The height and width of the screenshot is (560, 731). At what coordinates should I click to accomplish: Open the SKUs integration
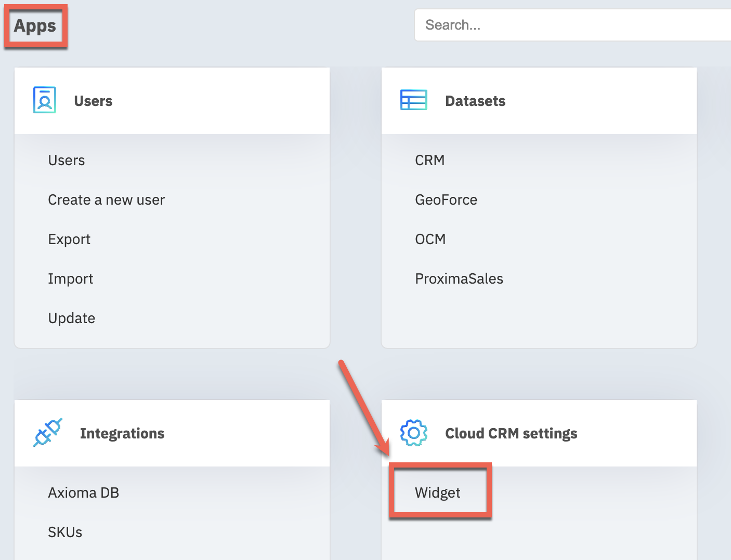(x=65, y=532)
